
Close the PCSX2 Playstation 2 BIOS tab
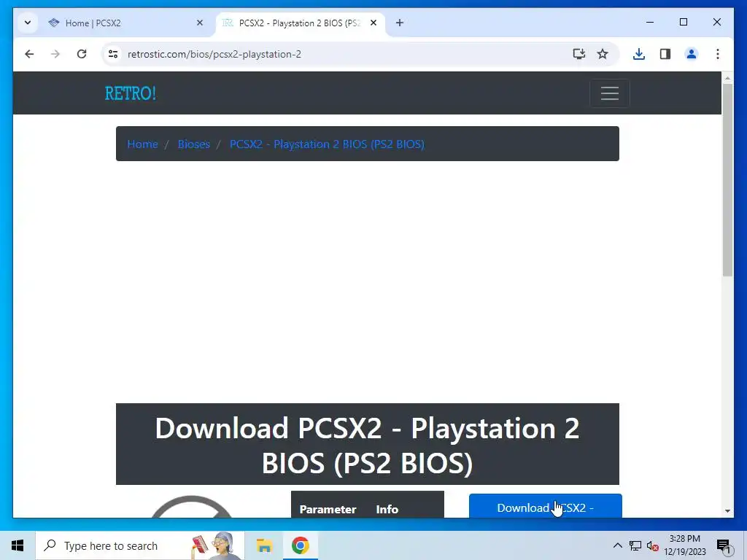pyautogui.click(x=373, y=23)
